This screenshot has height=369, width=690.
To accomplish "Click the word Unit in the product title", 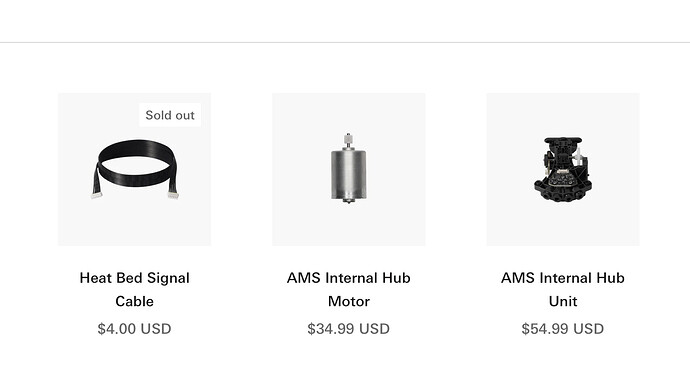I will [563, 301].
